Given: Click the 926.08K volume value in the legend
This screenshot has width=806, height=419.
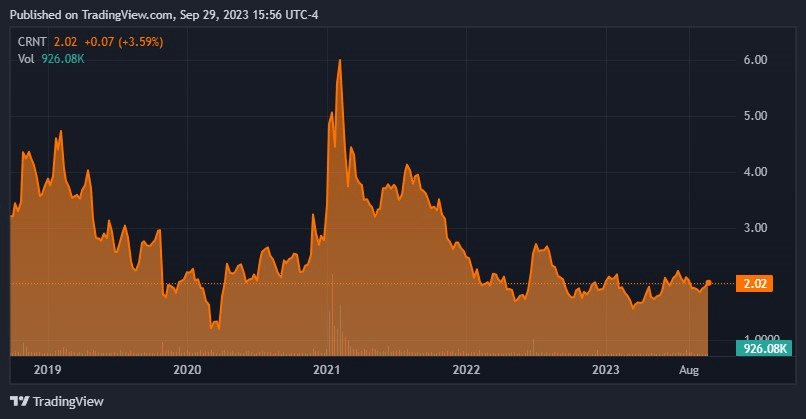Looking at the screenshot, I should (x=63, y=59).
